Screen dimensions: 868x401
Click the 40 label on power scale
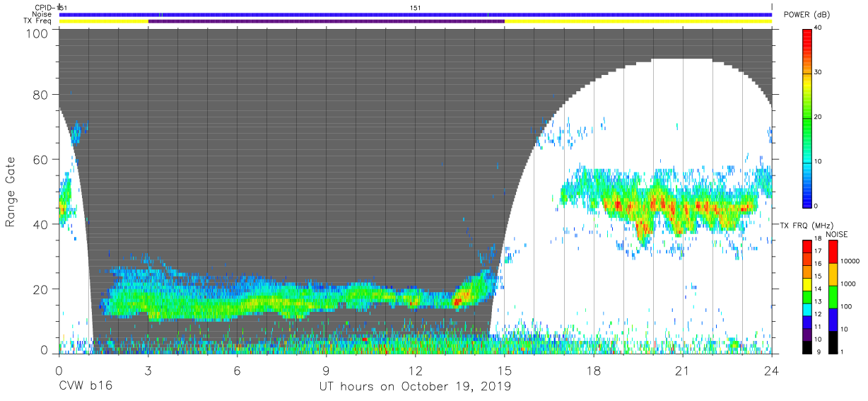[x=818, y=28]
